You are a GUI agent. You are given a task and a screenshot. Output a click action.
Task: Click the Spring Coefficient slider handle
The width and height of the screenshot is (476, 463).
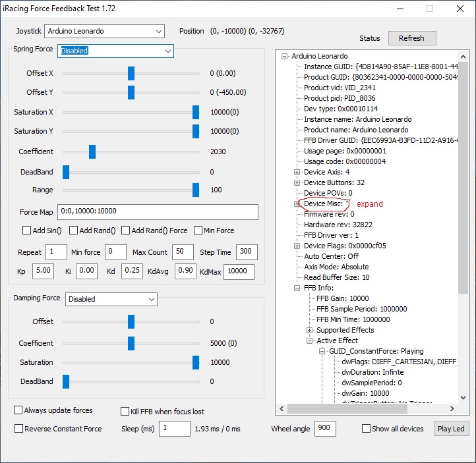92,152
